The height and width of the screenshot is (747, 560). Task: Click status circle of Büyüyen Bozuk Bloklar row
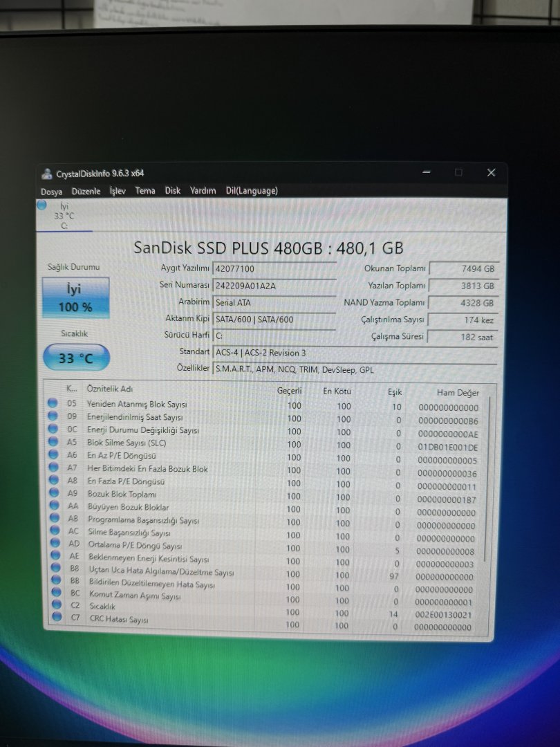55,506
